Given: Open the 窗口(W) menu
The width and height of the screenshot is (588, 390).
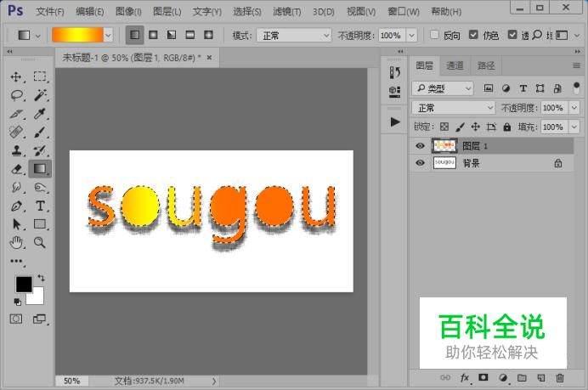Looking at the screenshot, I should pyautogui.click(x=404, y=12).
